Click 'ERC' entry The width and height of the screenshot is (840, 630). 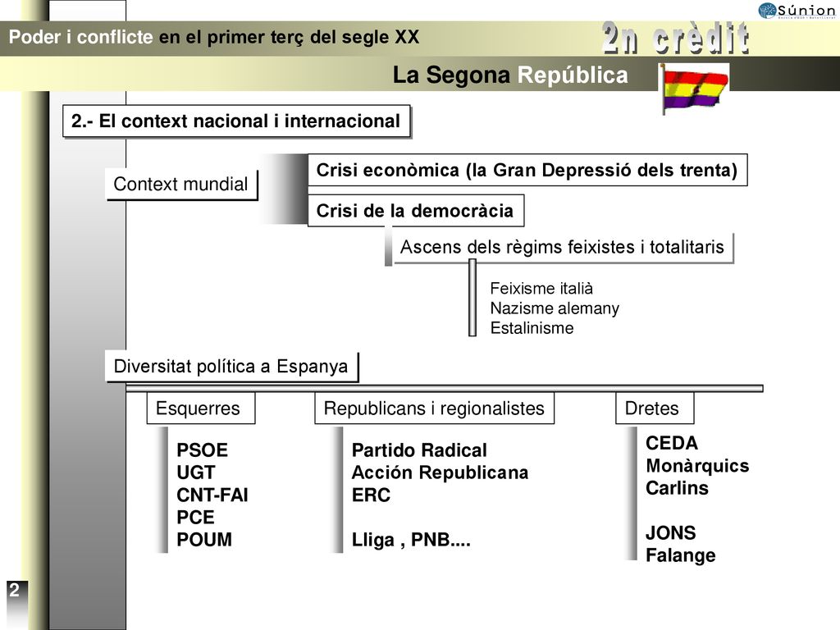(372, 495)
